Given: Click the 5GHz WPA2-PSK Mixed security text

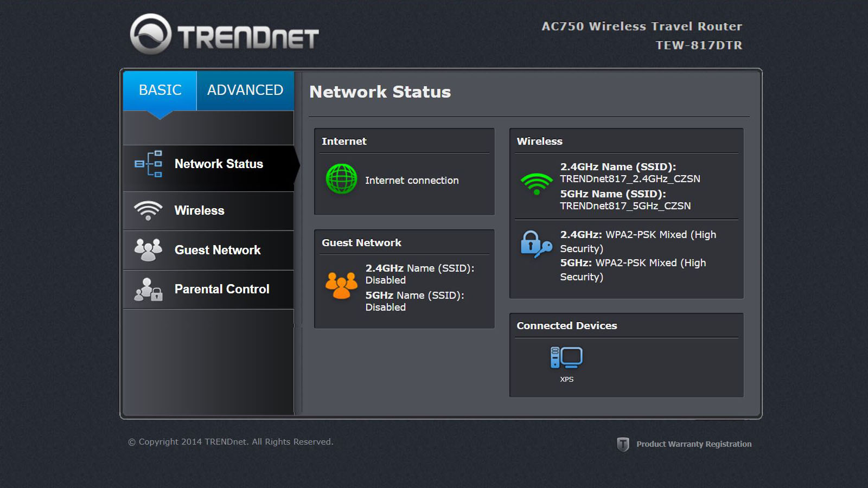Looking at the screenshot, I should pyautogui.click(x=633, y=270).
